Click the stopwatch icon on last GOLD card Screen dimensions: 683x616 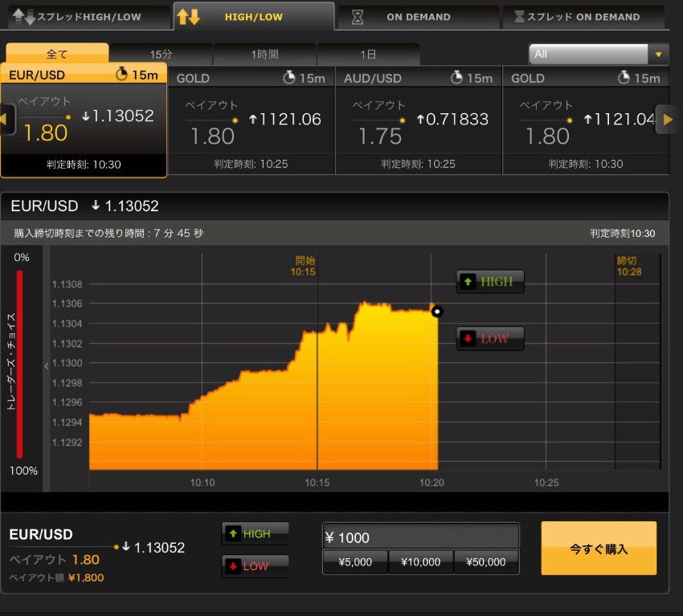[x=624, y=77]
